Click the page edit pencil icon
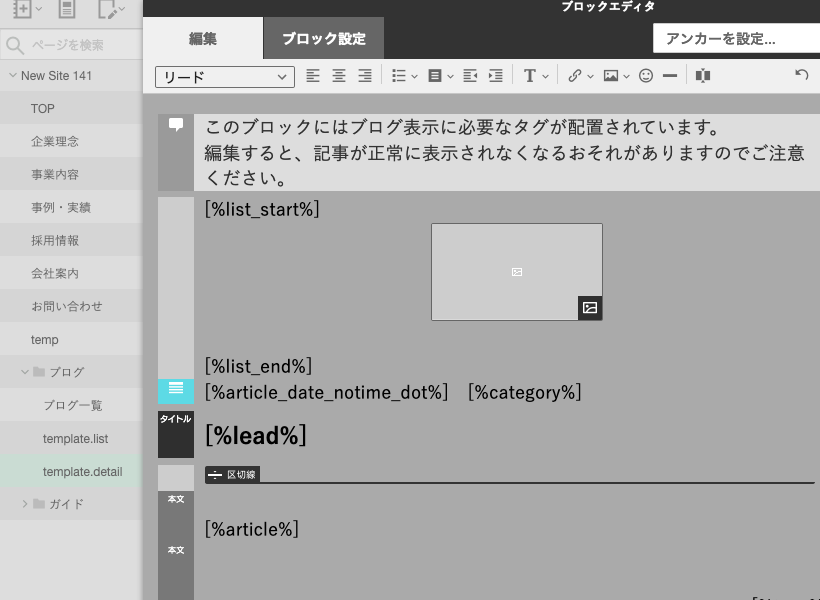 tap(107, 9)
